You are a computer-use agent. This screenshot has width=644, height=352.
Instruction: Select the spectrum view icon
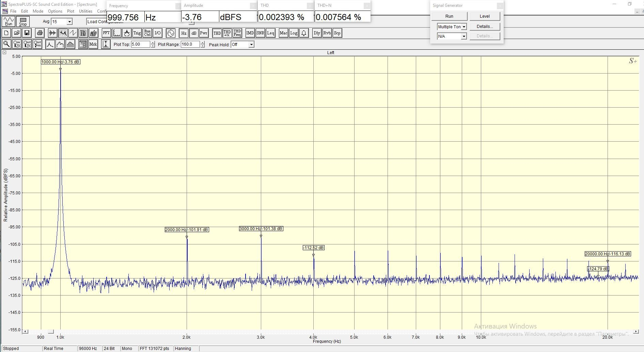coord(63,33)
